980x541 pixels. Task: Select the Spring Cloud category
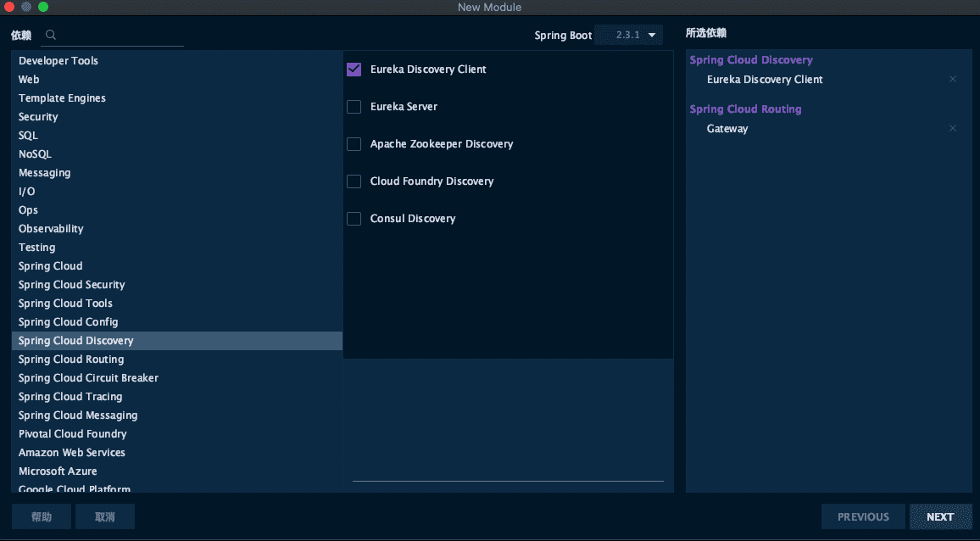[177, 265]
